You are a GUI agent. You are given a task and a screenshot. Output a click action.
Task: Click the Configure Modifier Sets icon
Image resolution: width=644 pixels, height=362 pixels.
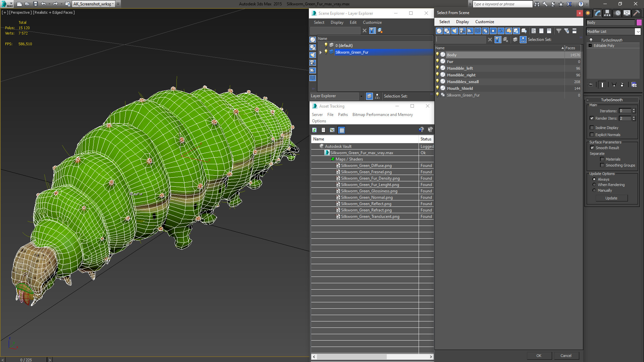click(x=634, y=85)
